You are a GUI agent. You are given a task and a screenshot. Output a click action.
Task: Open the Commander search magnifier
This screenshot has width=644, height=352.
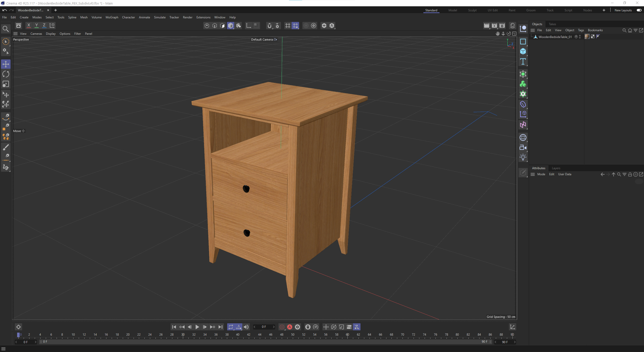pyautogui.click(x=6, y=29)
